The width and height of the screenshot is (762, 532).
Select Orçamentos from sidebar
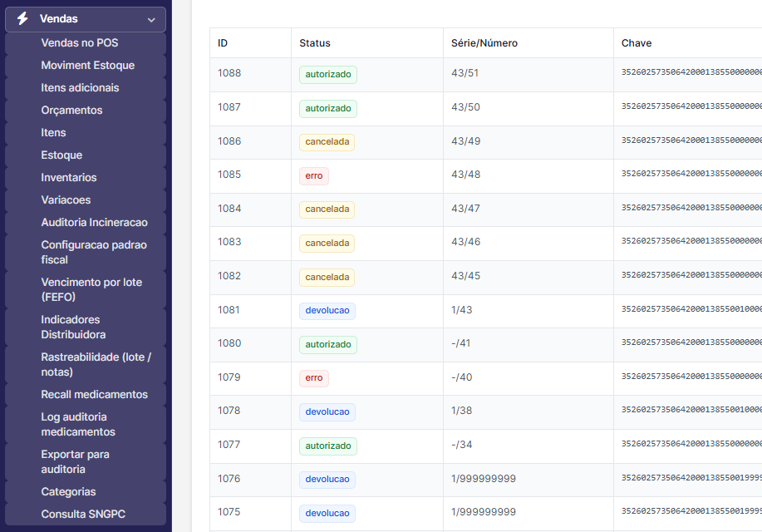pyautogui.click(x=71, y=110)
